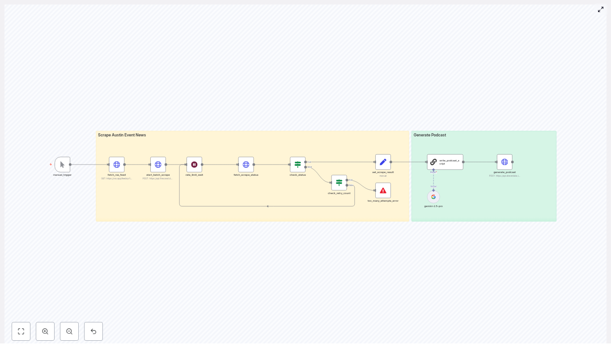
Task: Open the check_status branch node
Action: point(297,165)
